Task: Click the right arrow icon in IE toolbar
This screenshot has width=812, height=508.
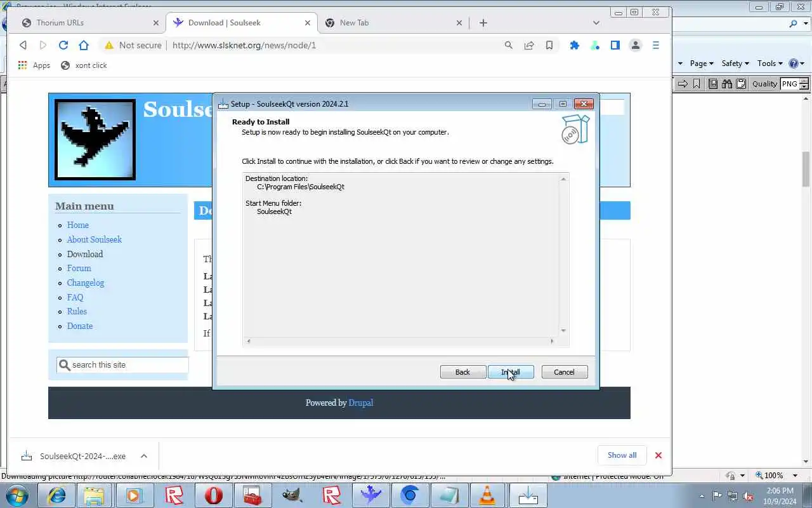Action: click(683, 84)
